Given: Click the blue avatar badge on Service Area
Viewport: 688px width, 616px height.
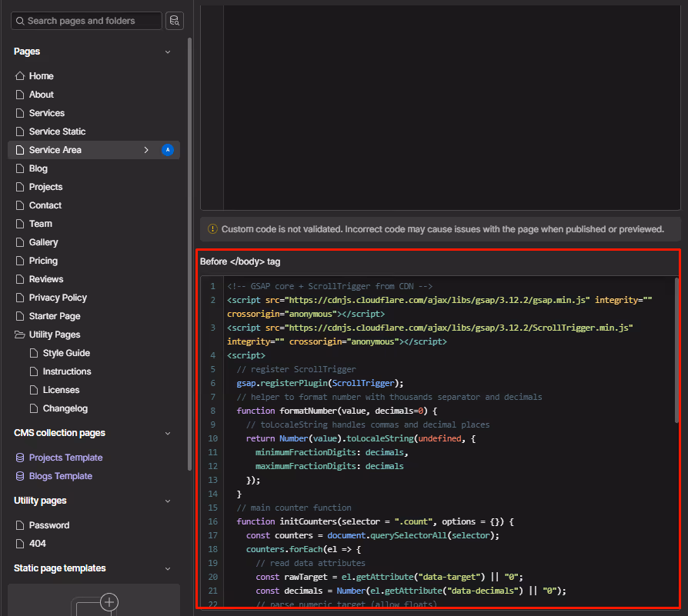Looking at the screenshot, I should click(x=168, y=150).
